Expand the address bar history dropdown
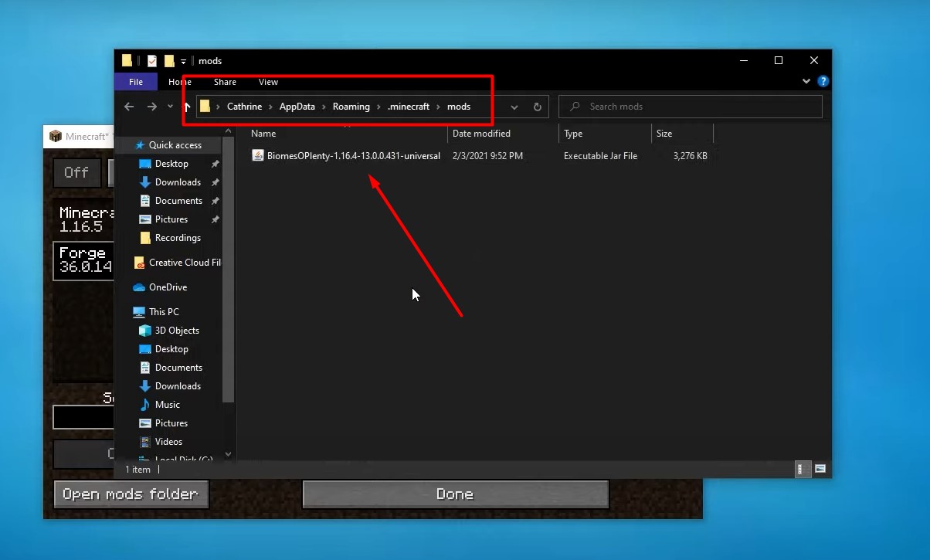 pyautogui.click(x=514, y=107)
